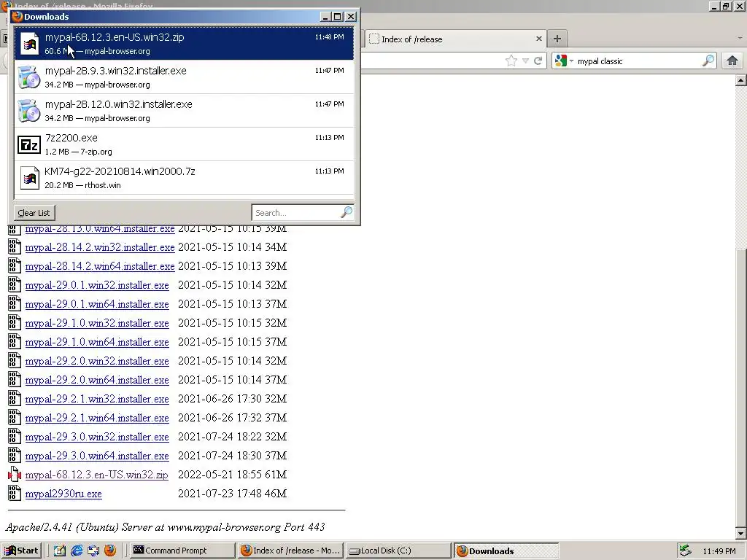Open the Windows Start menu
747x560 pixels.
click(21, 551)
